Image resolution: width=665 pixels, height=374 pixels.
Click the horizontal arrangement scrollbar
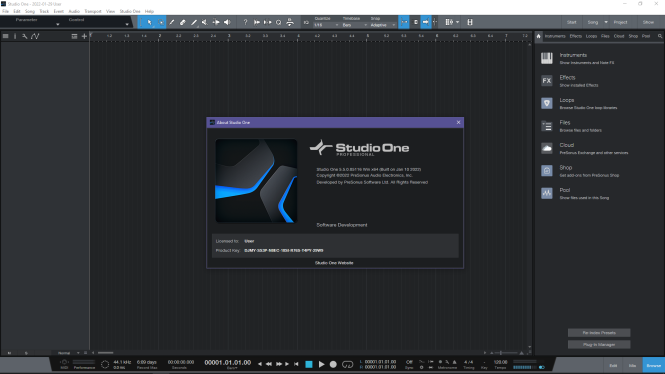click(106, 353)
